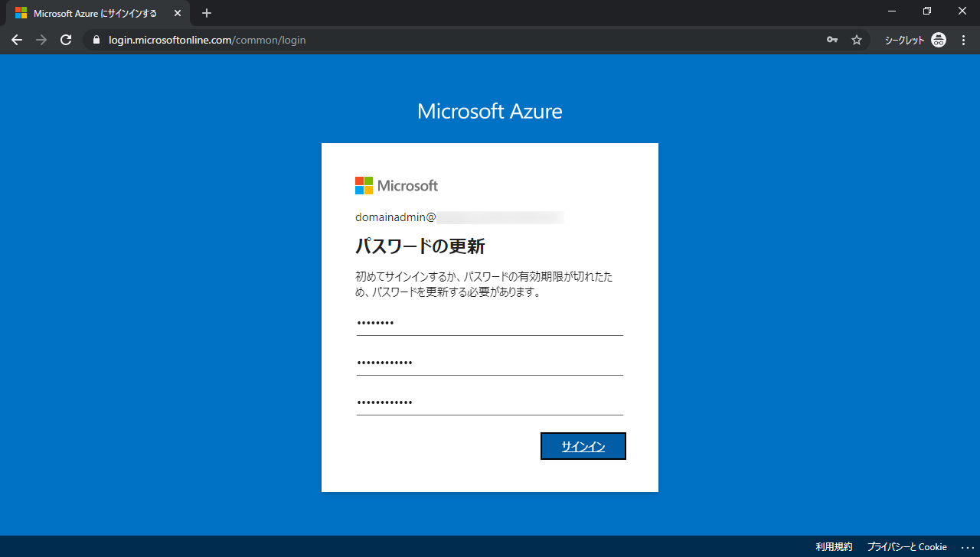Click the browser forward arrow
The width and height of the screenshot is (980, 557).
pyautogui.click(x=41, y=40)
